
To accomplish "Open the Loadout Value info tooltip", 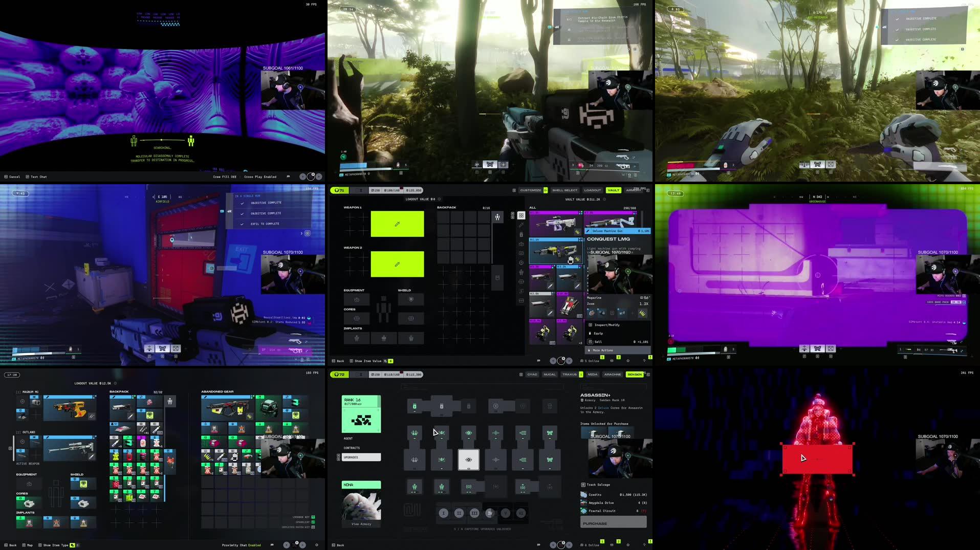I will [x=439, y=199].
